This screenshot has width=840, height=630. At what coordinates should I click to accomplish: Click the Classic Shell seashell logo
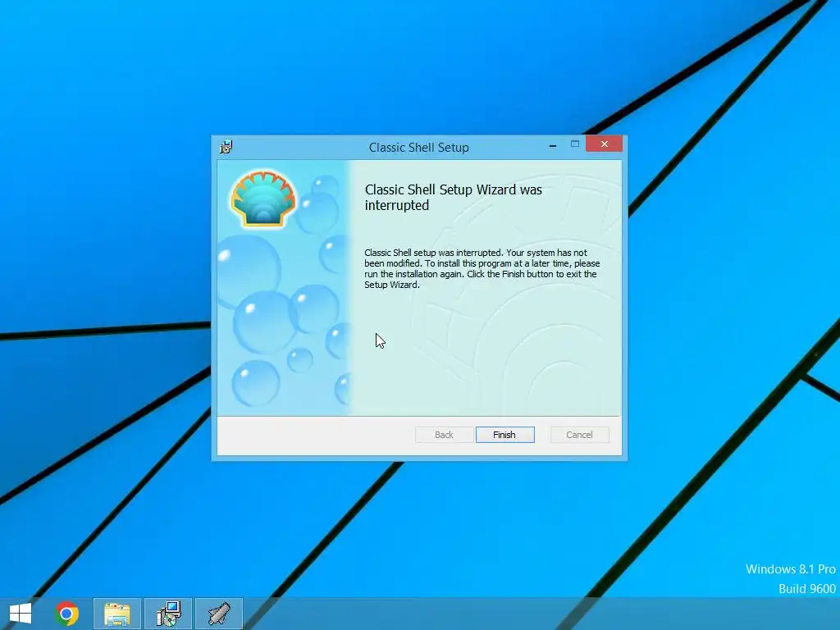(x=263, y=199)
